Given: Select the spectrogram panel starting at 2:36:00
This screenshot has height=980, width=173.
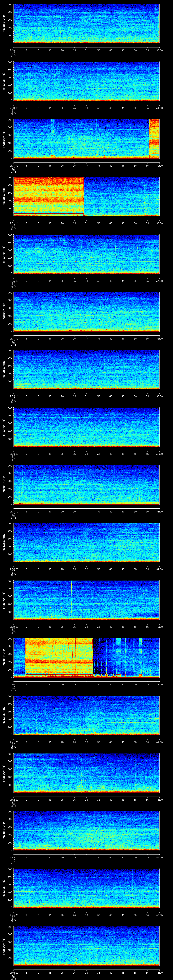Looking at the screenshot, I should tap(86, 427).
